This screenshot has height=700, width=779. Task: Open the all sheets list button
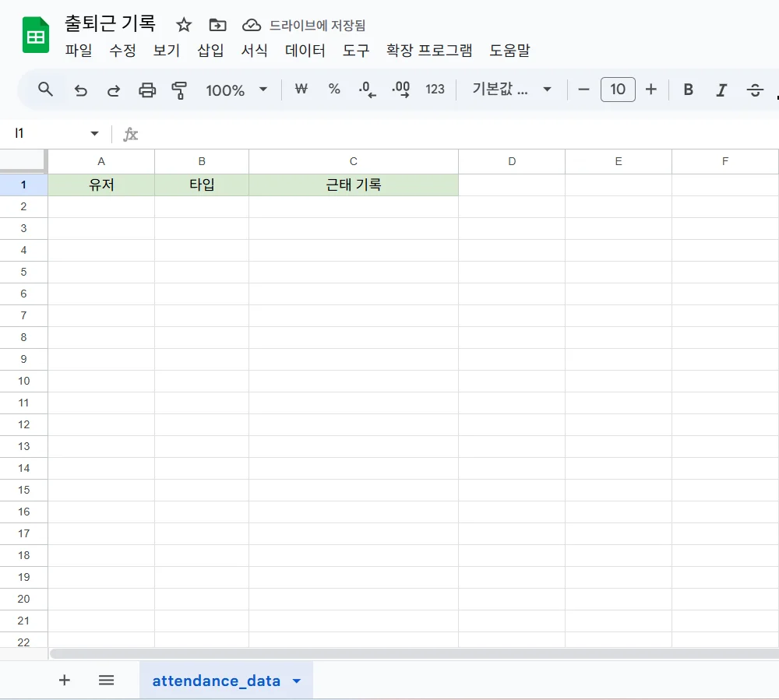pyautogui.click(x=107, y=681)
